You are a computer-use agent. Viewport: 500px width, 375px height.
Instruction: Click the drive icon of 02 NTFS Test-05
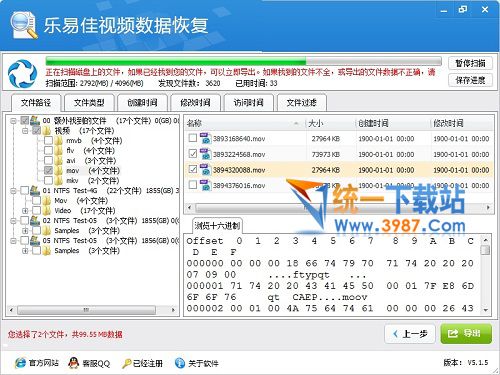(x=35, y=220)
